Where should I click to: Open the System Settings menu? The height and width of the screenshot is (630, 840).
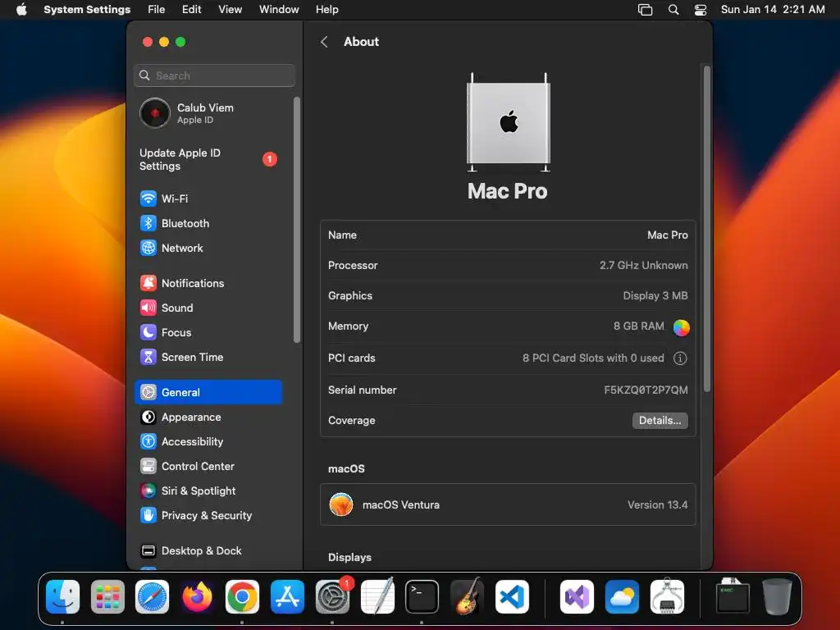pyautogui.click(x=87, y=10)
